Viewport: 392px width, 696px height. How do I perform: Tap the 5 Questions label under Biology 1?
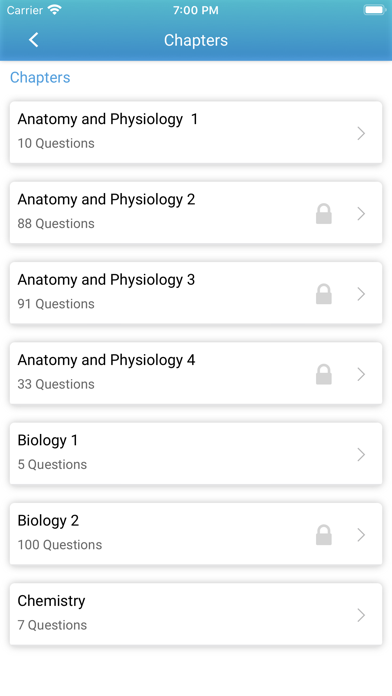click(52, 464)
